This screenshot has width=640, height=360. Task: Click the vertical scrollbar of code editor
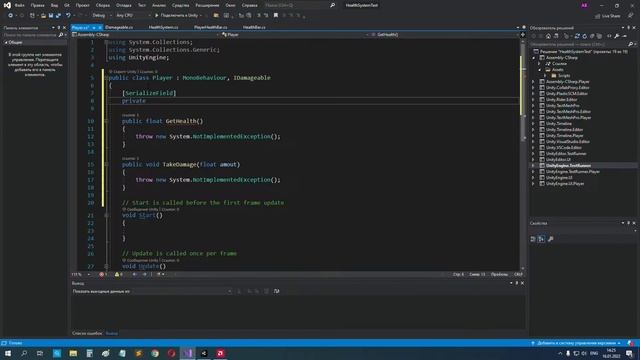click(x=523, y=155)
